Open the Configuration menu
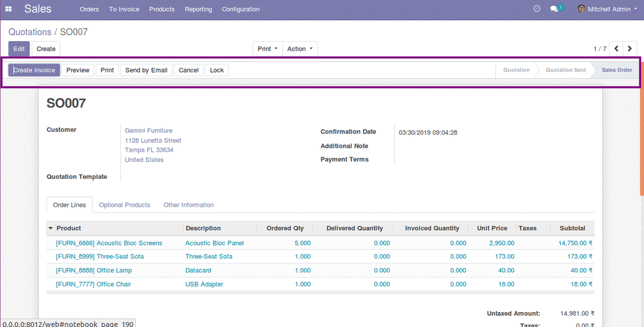Screen dimensions: 644x327 pos(241,9)
